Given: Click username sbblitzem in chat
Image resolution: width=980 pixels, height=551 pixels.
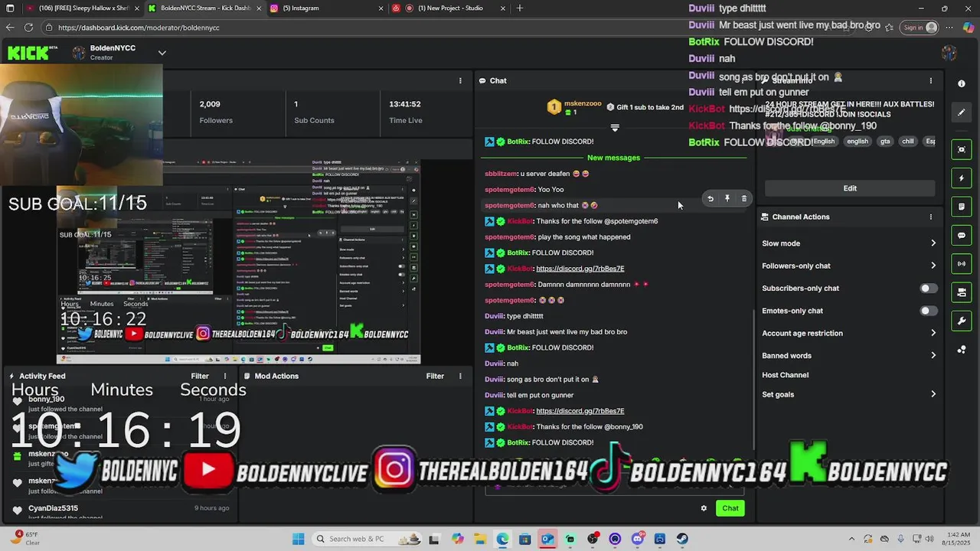Looking at the screenshot, I should click(x=501, y=174).
